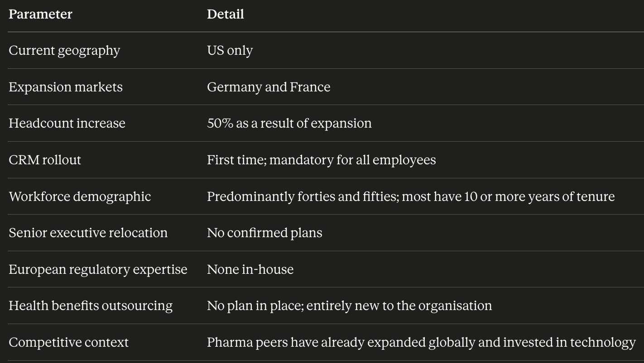Image resolution: width=644 pixels, height=363 pixels.
Task: Select the Current geography row label
Action: point(64,50)
